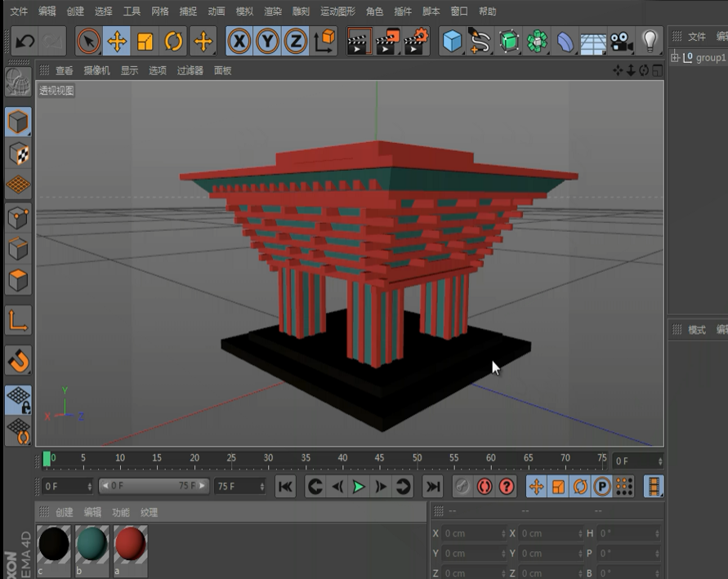Open viewport 过滤器 menu
Image resolution: width=728 pixels, height=579 pixels.
(x=190, y=70)
